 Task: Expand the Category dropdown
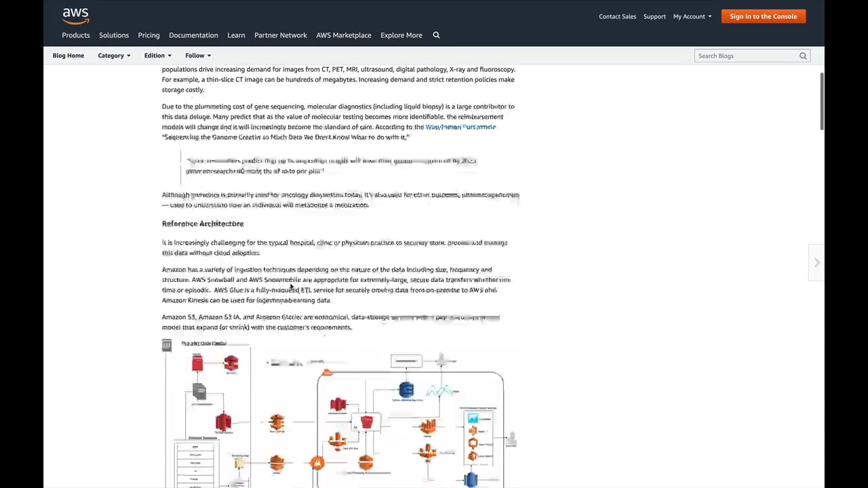tap(114, 56)
